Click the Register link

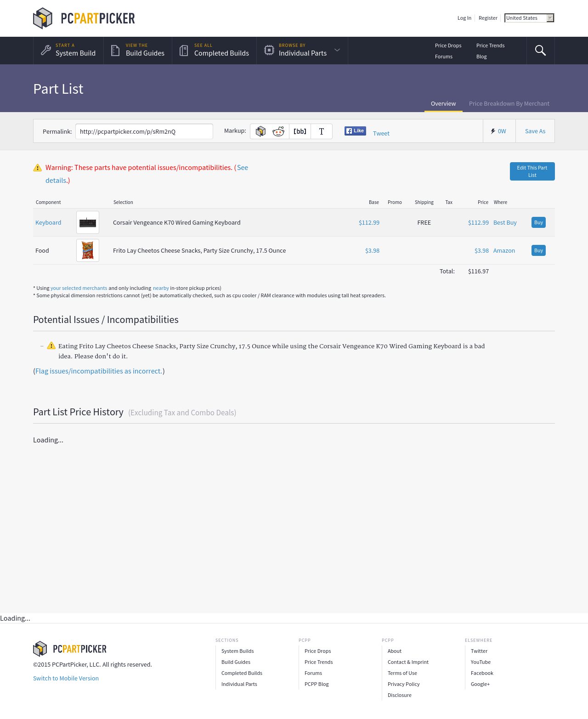point(488,18)
